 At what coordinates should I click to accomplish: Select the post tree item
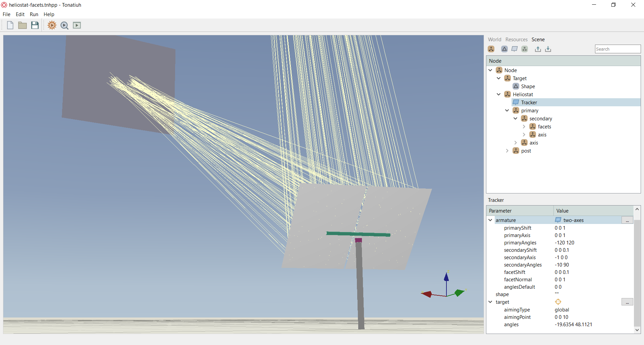526,151
